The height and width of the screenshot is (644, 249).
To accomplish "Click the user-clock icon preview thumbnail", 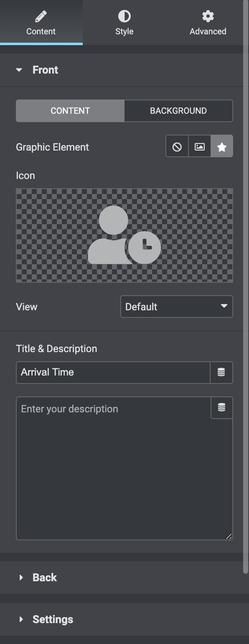I will click(124, 235).
